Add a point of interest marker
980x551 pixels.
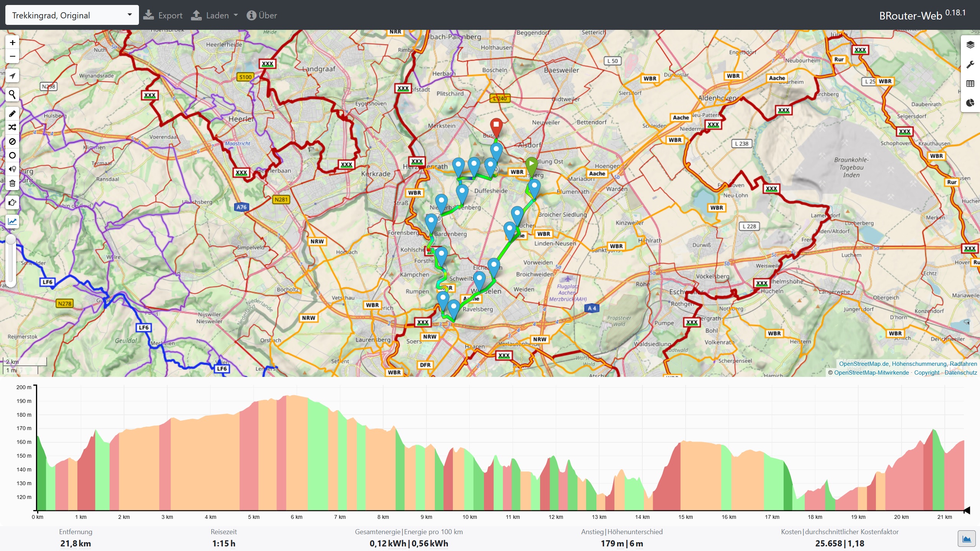[x=12, y=169]
